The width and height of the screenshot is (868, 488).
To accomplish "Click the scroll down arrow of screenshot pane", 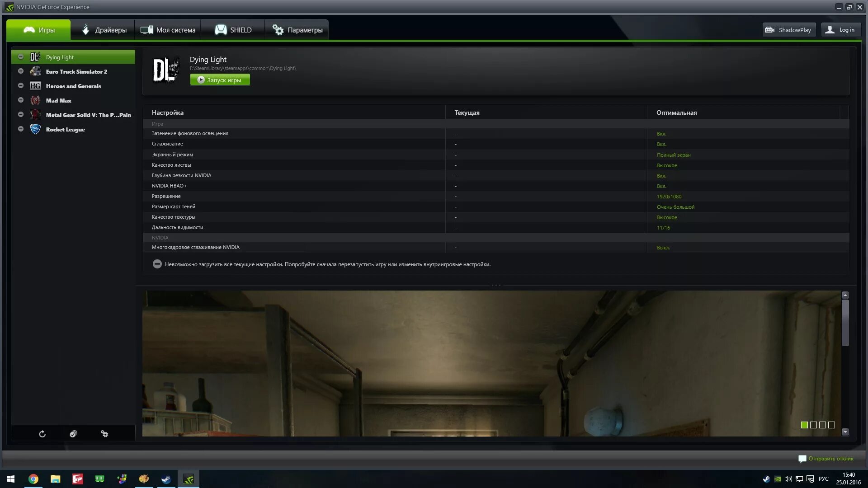I will point(845,432).
